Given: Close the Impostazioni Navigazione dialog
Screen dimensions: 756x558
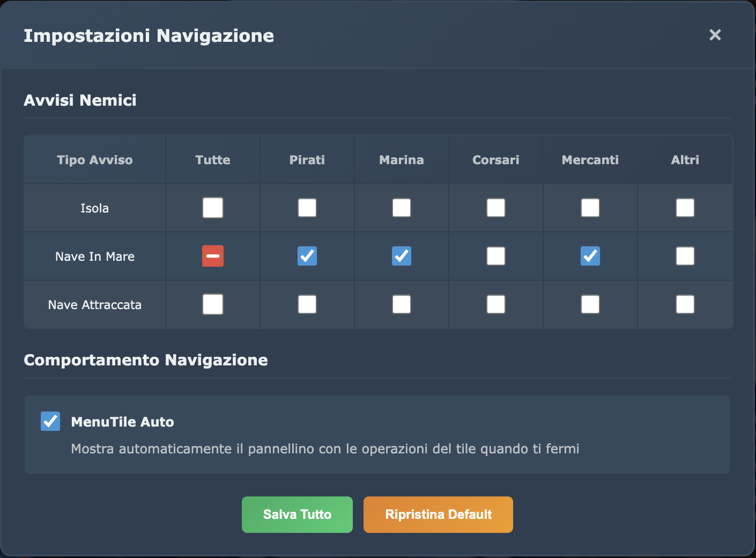Looking at the screenshot, I should click(x=715, y=35).
